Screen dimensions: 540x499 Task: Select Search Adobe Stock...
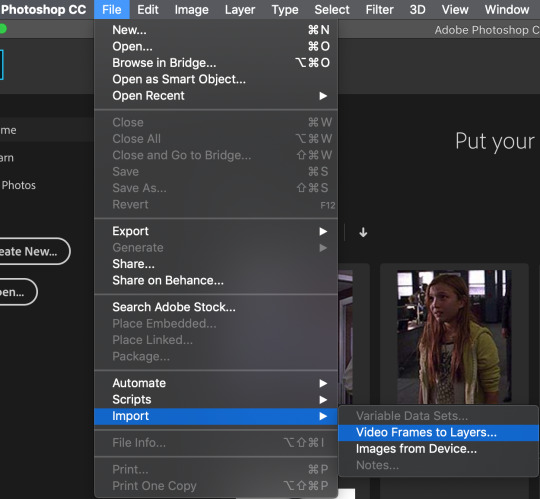pos(216,307)
